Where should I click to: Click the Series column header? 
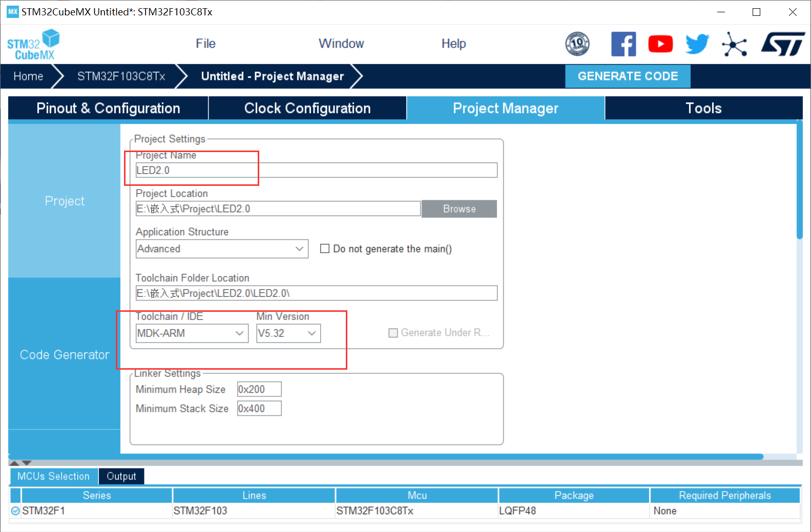(97, 495)
